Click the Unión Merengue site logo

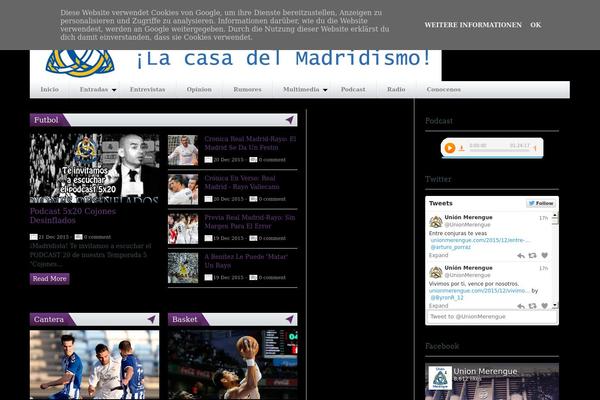pyautogui.click(x=80, y=62)
